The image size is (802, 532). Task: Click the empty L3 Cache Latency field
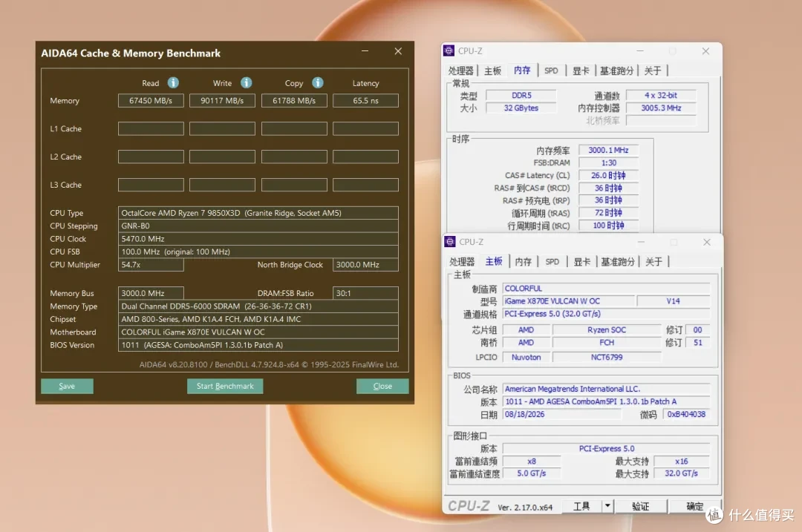pos(365,185)
